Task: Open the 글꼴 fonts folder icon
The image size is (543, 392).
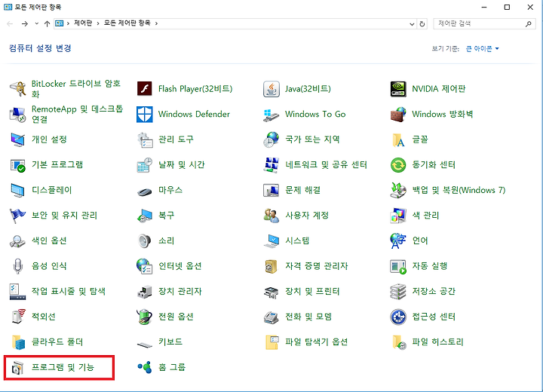Action: point(398,139)
